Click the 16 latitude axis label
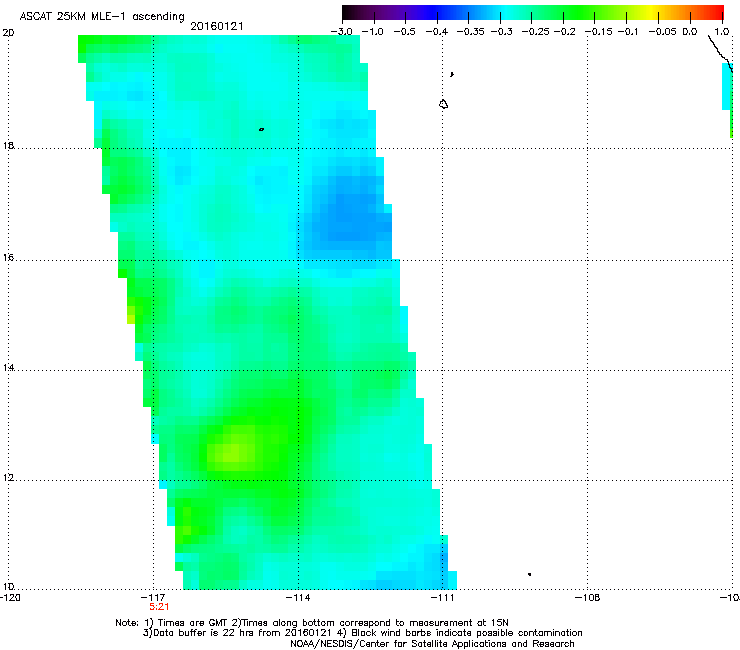 pyautogui.click(x=8, y=258)
